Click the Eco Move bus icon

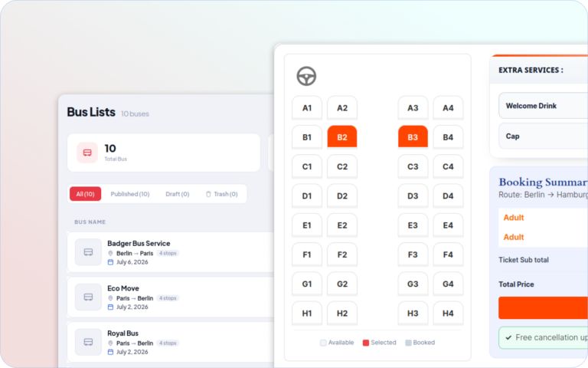88,297
